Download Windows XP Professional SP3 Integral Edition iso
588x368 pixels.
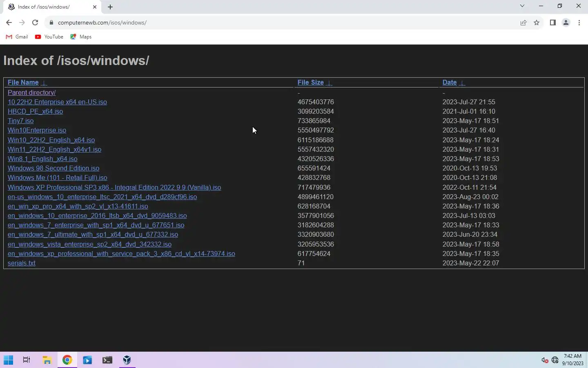(114, 188)
